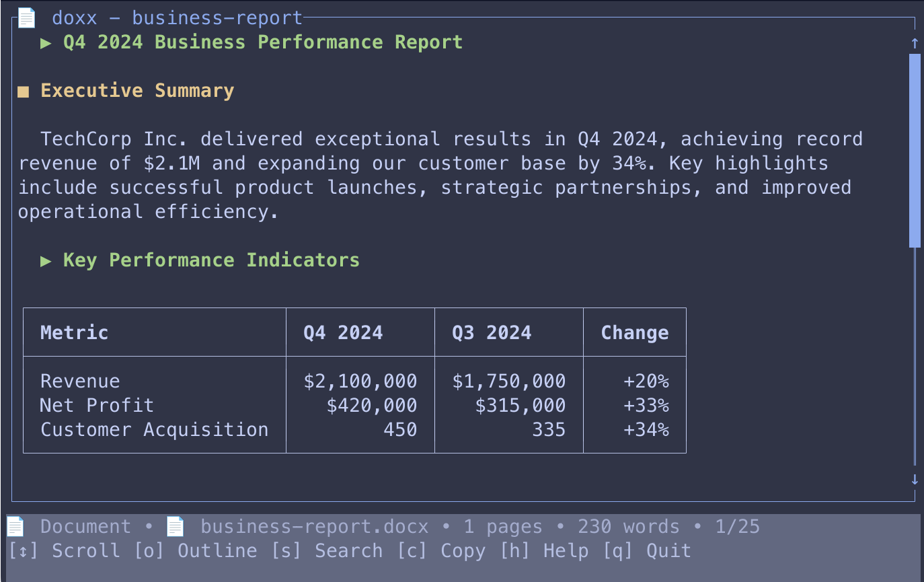Click scrollbar up arrow
Image resolution: width=924 pixels, height=582 pixels.
point(915,43)
